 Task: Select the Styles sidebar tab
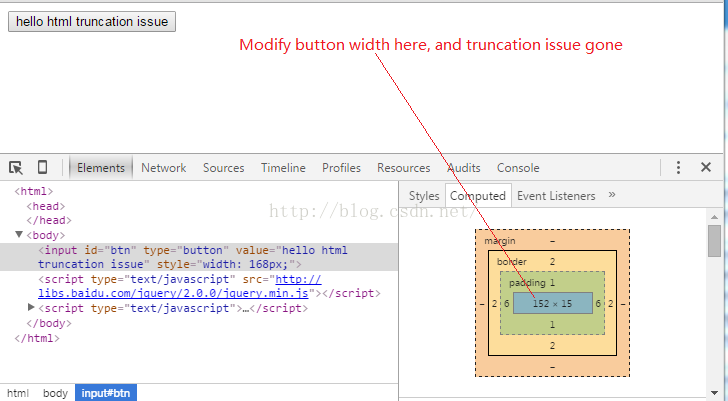pos(424,196)
